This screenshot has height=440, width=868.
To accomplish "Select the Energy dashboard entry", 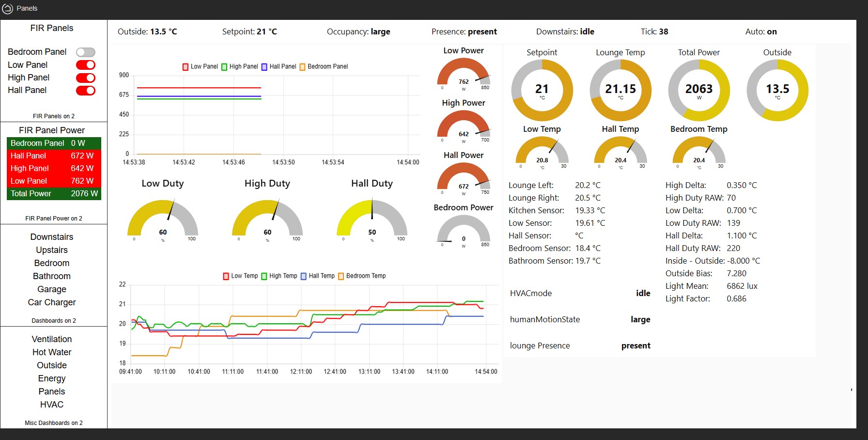I will click(52, 378).
